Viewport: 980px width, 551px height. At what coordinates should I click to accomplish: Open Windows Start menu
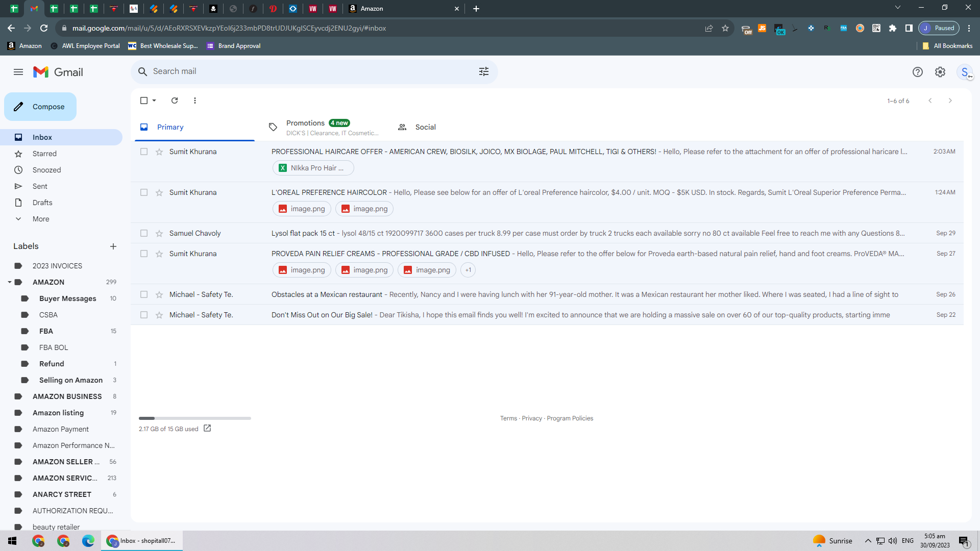click(x=12, y=541)
